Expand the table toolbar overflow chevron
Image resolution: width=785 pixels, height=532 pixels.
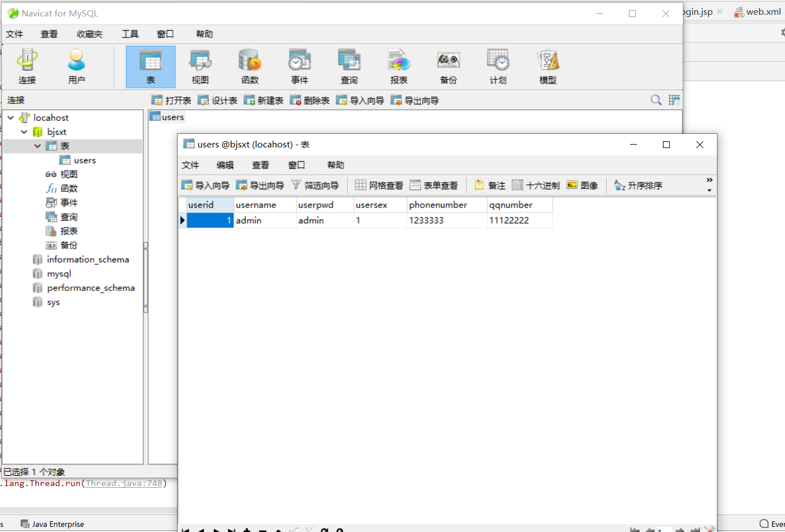tap(709, 180)
